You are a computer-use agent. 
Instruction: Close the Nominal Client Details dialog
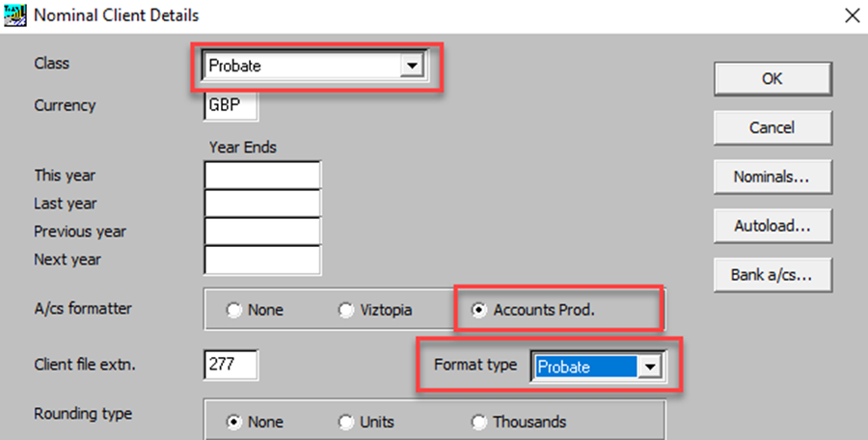pos(852,15)
